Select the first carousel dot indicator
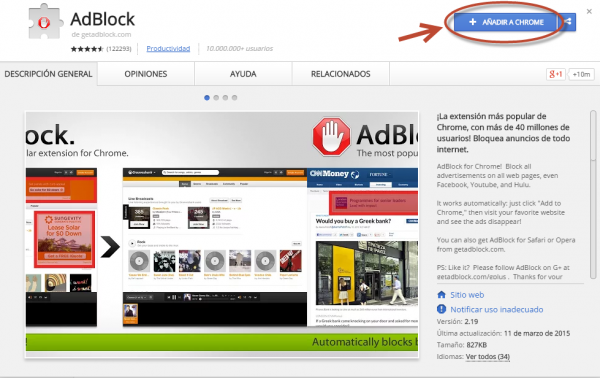Image resolution: width=600 pixels, height=378 pixels. click(x=207, y=98)
